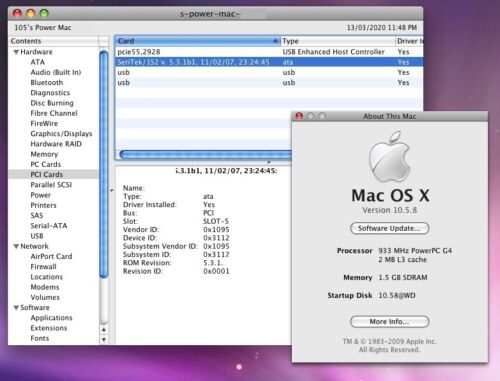Close the System Profiler window

[17, 13]
